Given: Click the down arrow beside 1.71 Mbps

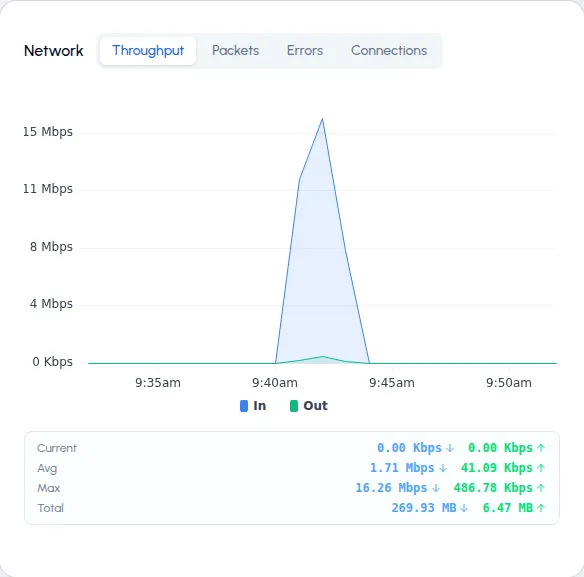Looking at the screenshot, I should (443, 468).
